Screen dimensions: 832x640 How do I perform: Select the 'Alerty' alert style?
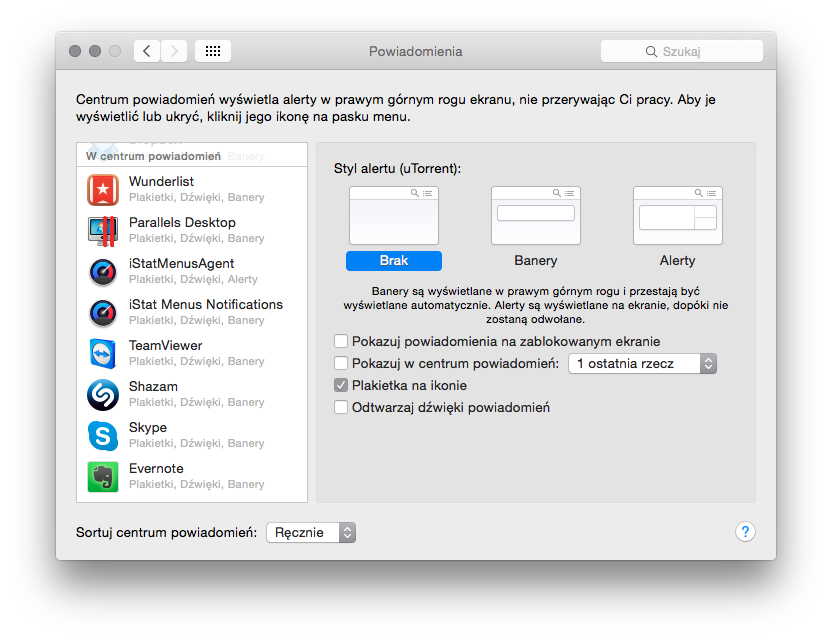click(677, 216)
